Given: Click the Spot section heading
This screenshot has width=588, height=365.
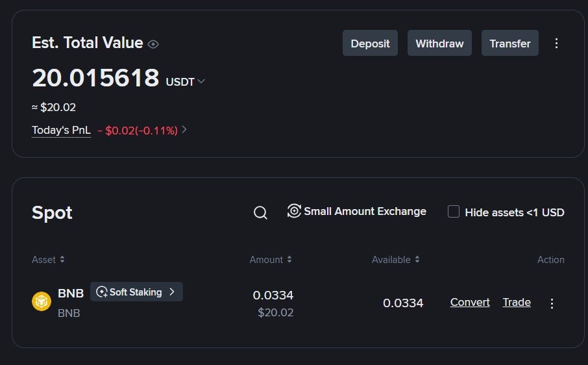Looking at the screenshot, I should point(52,213).
